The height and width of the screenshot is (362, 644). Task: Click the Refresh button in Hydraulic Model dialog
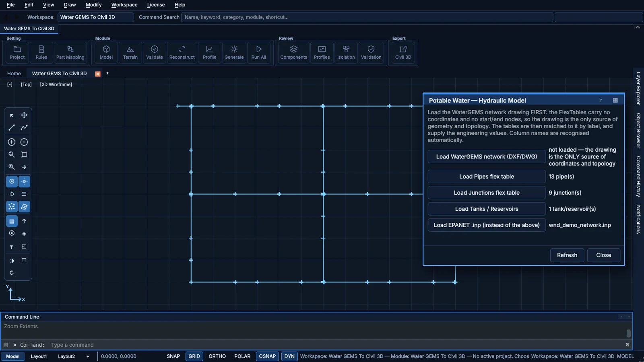coord(567,255)
